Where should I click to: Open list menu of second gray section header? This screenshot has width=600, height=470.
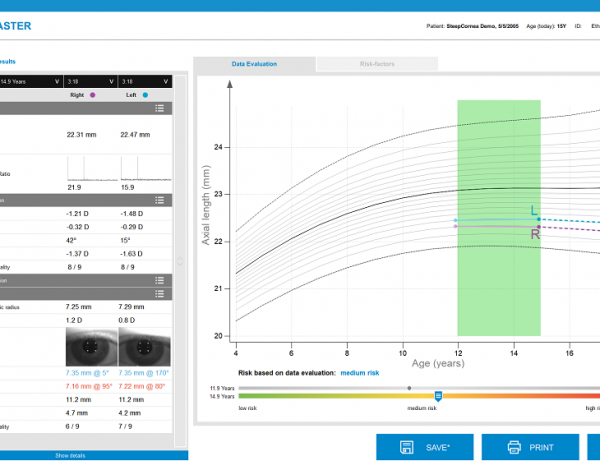click(159, 200)
